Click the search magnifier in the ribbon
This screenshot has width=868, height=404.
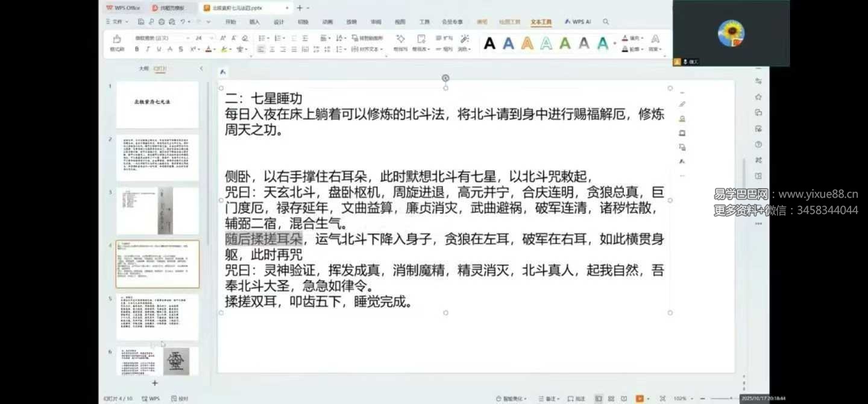606,22
